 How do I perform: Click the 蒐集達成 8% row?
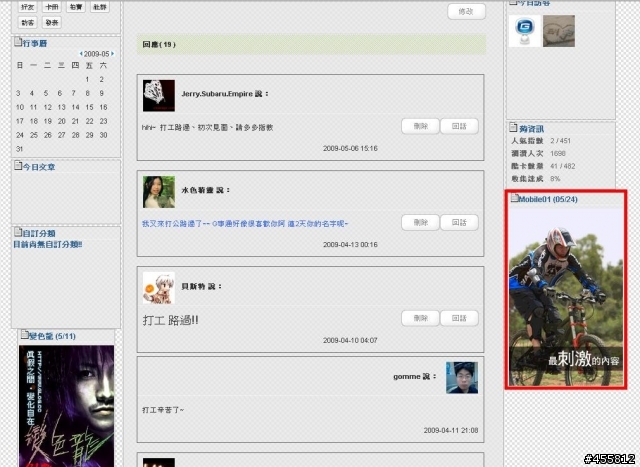(536, 179)
